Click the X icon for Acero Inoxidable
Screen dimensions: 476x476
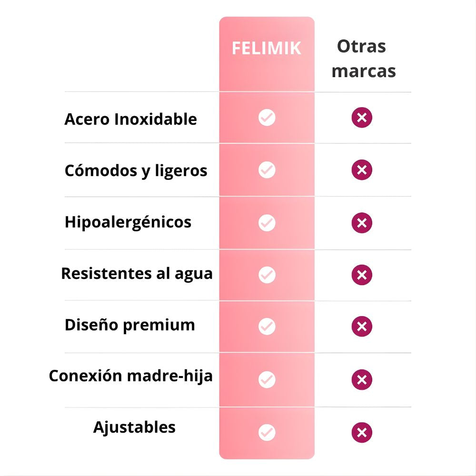[362, 118]
